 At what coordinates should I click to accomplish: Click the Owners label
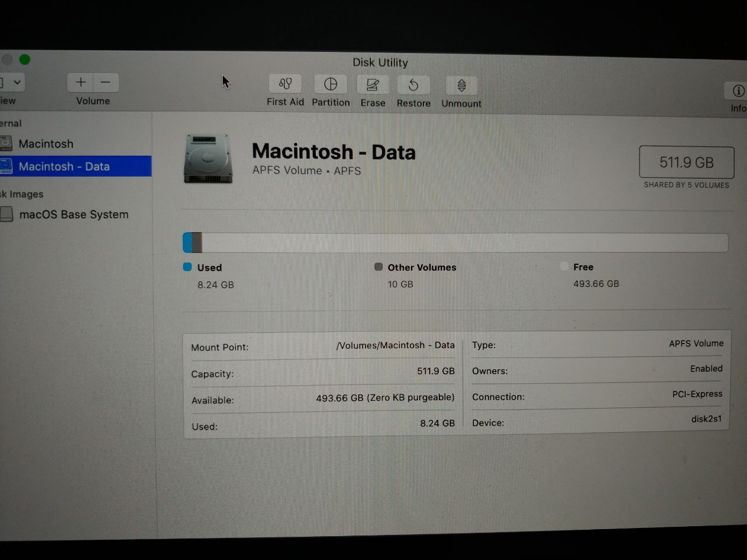coord(490,371)
